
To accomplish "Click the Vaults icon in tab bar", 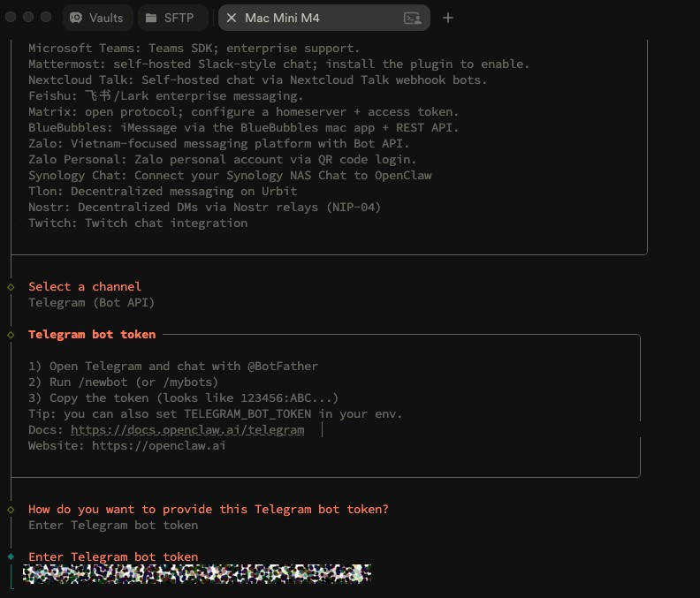I will (x=77, y=18).
